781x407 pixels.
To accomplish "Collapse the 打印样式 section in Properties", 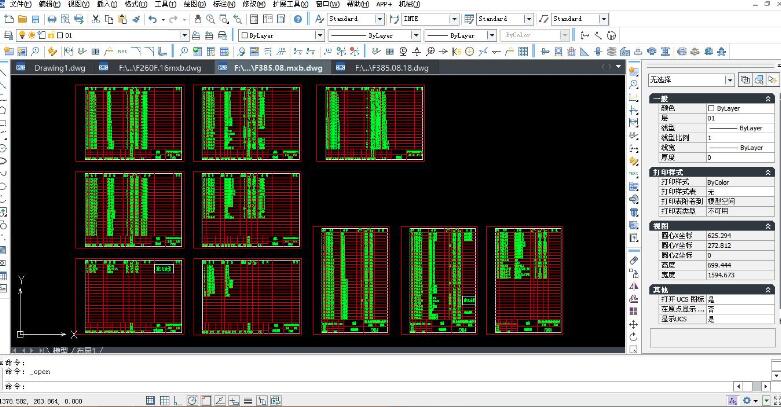I will 768,174.
